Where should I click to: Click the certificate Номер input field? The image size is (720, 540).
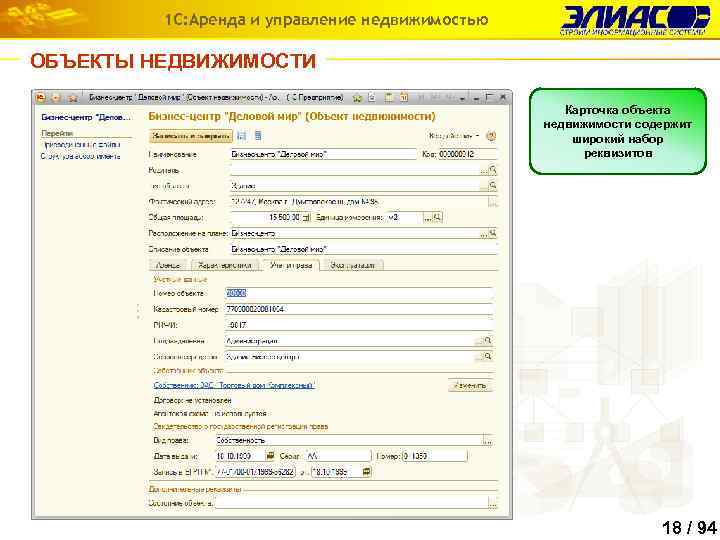434,456
